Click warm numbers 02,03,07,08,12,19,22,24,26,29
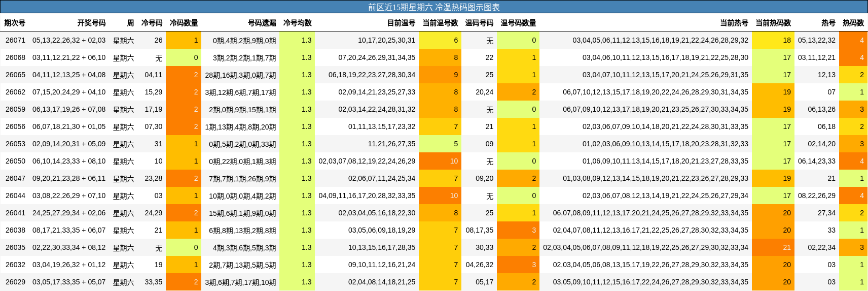This screenshot has height=291, width=868. pos(367,161)
